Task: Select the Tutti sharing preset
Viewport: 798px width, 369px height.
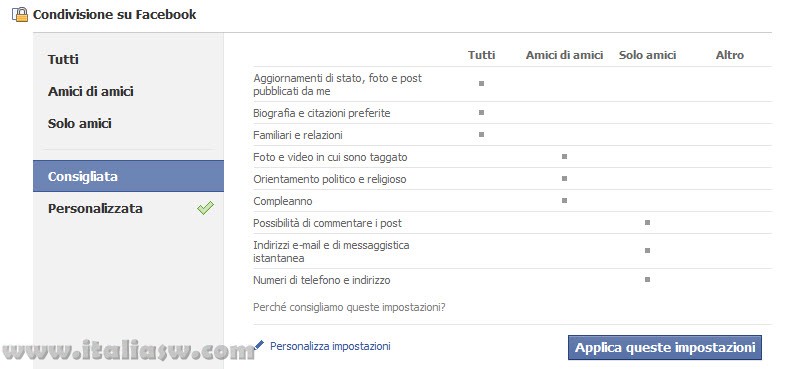Action: pos(63,60)
